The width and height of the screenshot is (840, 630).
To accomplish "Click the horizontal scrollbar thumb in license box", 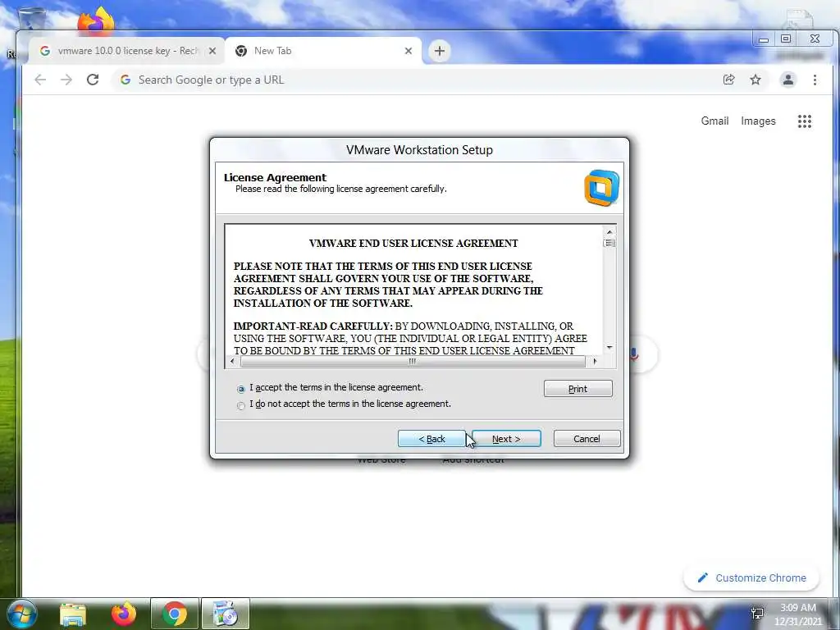I will 413,361.
